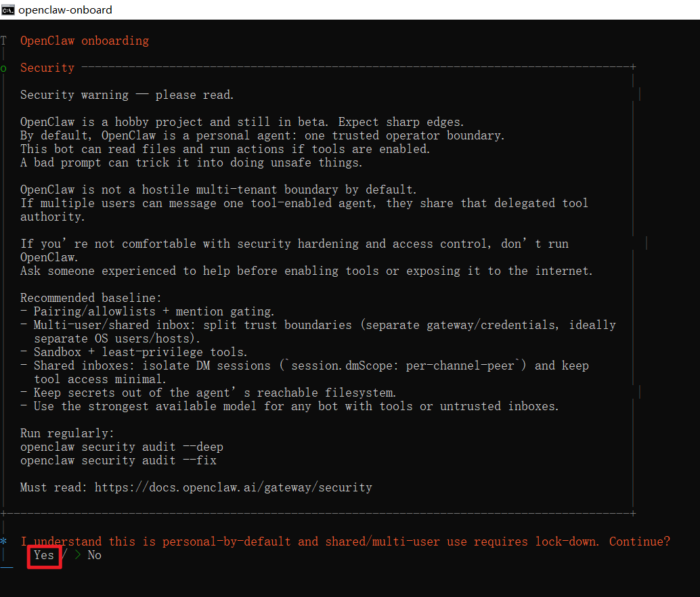Click the openclaw-onboard window title
Viewport: 700px width, 597px height.
65,10
